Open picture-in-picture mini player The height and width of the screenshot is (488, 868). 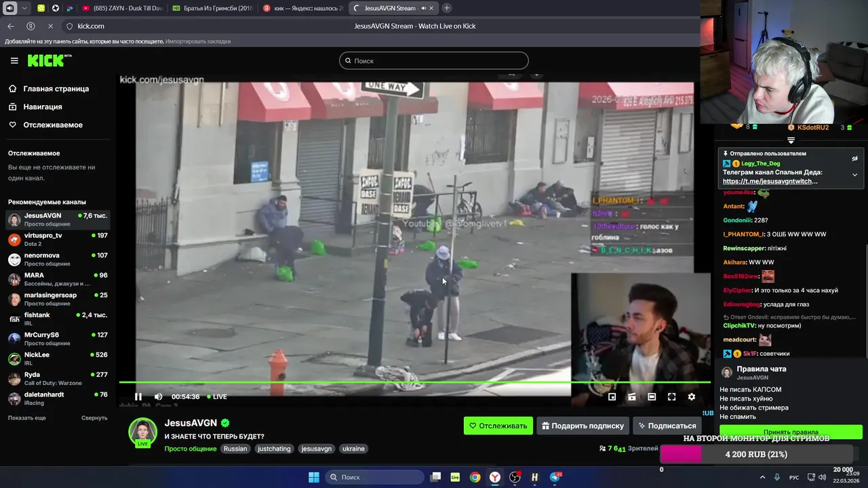pyautogui.click(x=612, y=396)
